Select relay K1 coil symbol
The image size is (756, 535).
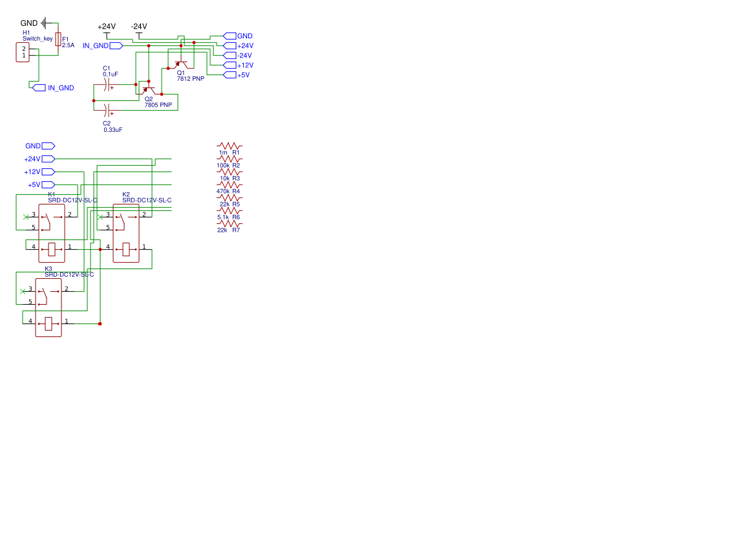(52, 250)
